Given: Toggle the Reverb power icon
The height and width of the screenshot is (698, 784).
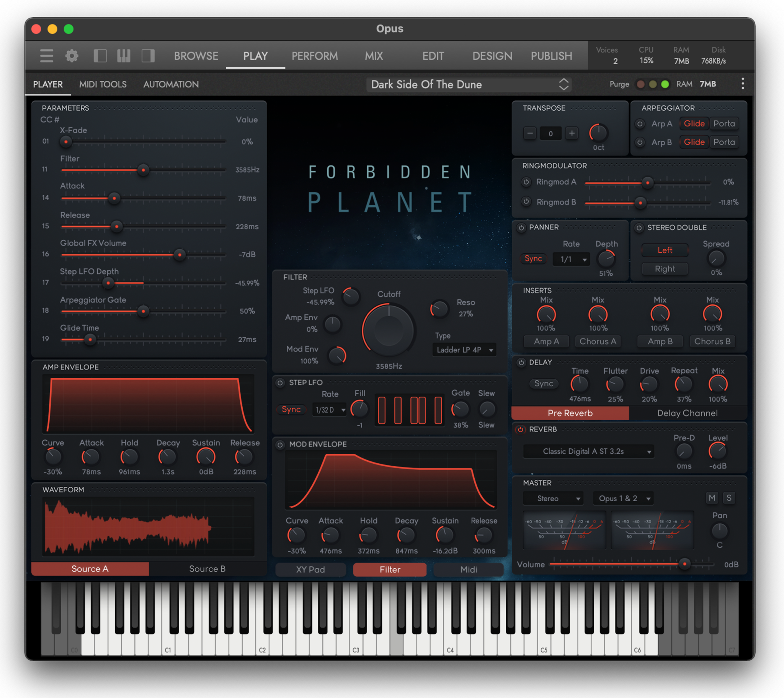Looking at the screenshot, I should click(x=521, y=429).
